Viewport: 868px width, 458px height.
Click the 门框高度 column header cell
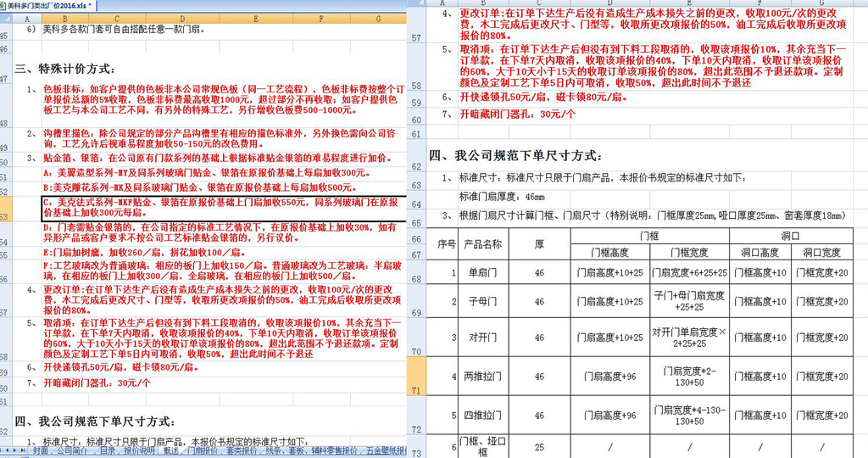(x=609, y=252)
